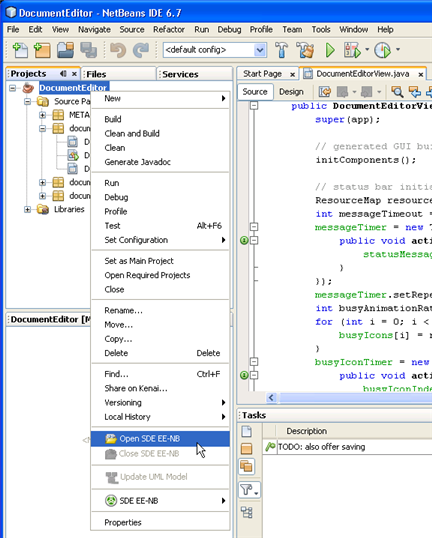The image size is (432, 538).
Task: Open the Profile button dropdown arrow
Action: (x=398, y=49)
